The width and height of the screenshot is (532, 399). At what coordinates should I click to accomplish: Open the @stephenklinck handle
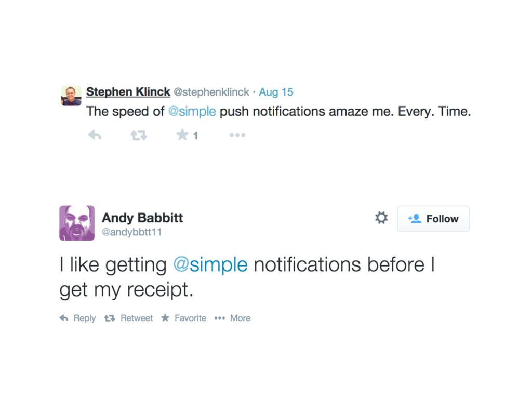tap(211, 92)
